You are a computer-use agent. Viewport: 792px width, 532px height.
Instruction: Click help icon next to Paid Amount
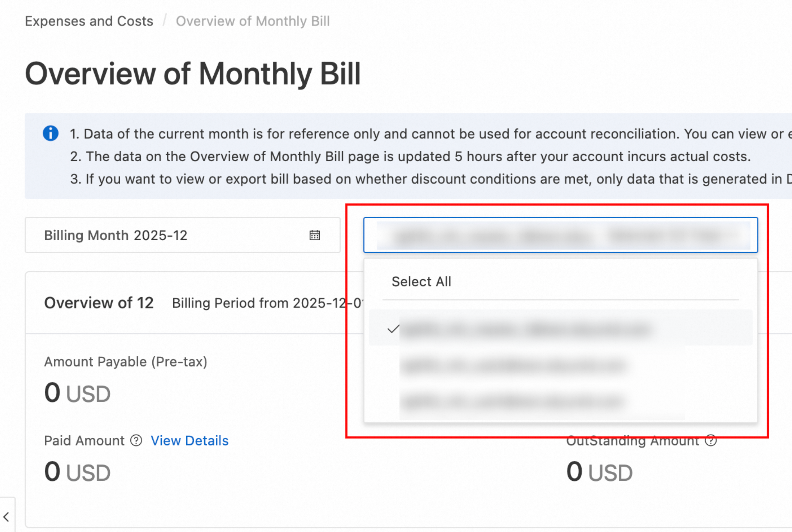pos(136,440)
